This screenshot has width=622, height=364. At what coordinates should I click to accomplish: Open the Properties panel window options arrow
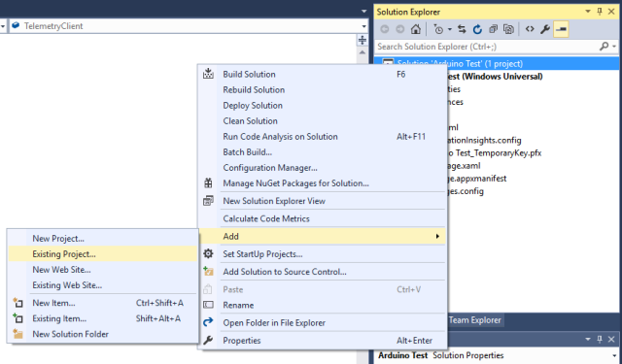tap(588, 339)
